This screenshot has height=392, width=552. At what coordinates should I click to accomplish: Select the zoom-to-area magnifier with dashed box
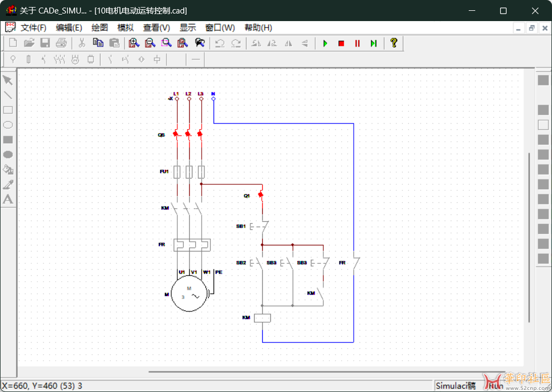(x=166, y=43)
